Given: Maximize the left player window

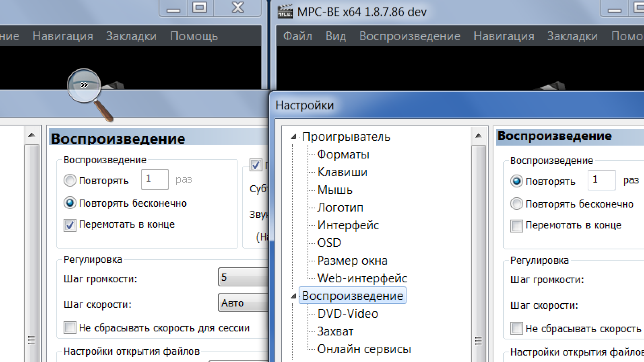Looking at the screenshot, I should tap(200, 8).
